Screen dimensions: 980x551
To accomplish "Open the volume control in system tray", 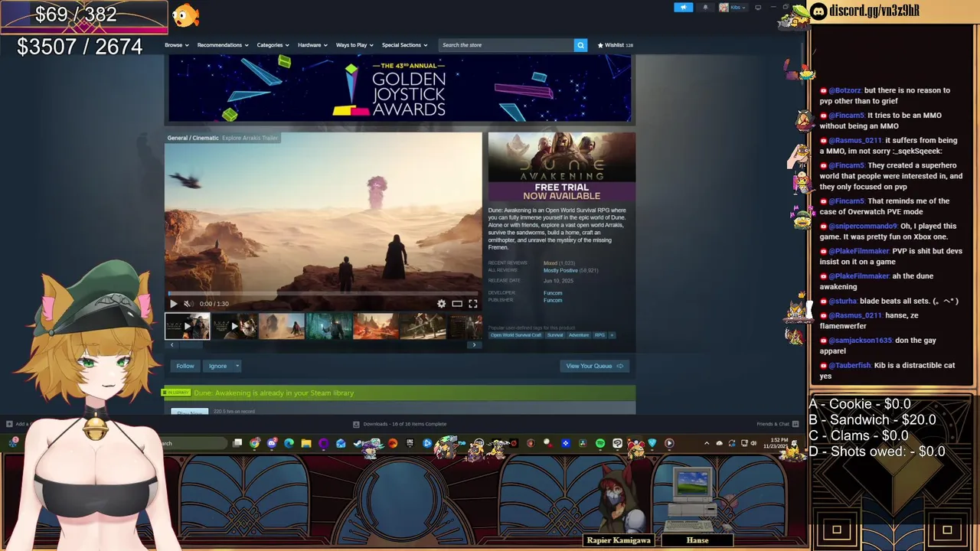I will (754, 443).
